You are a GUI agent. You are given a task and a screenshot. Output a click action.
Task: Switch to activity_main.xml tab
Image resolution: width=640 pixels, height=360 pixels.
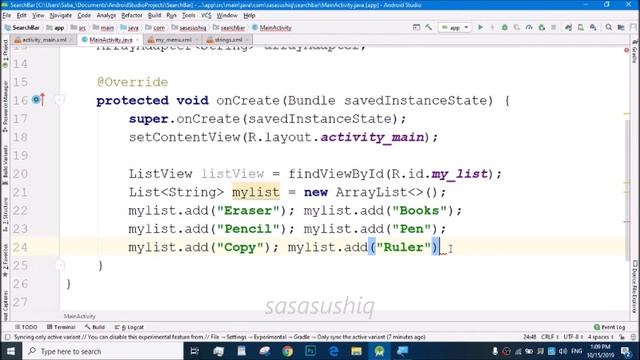[44, 40]
